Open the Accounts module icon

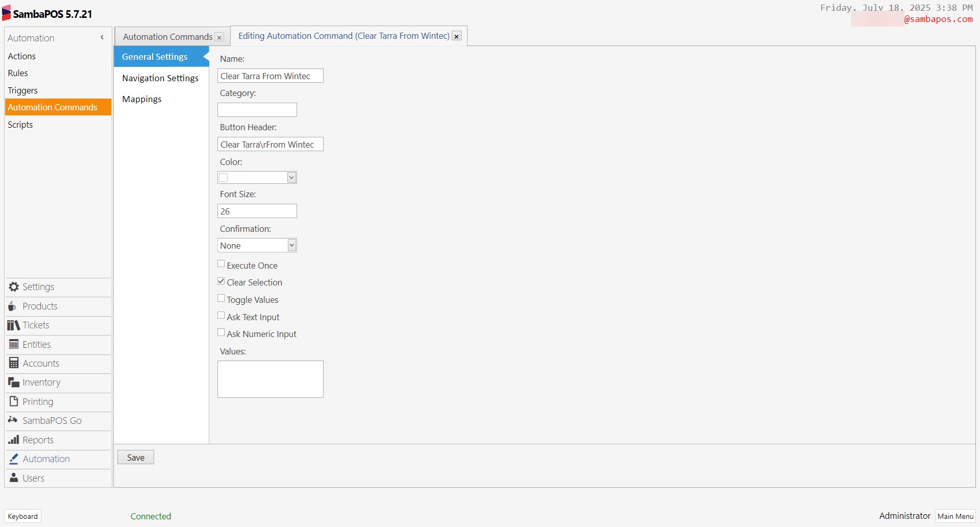13,363
